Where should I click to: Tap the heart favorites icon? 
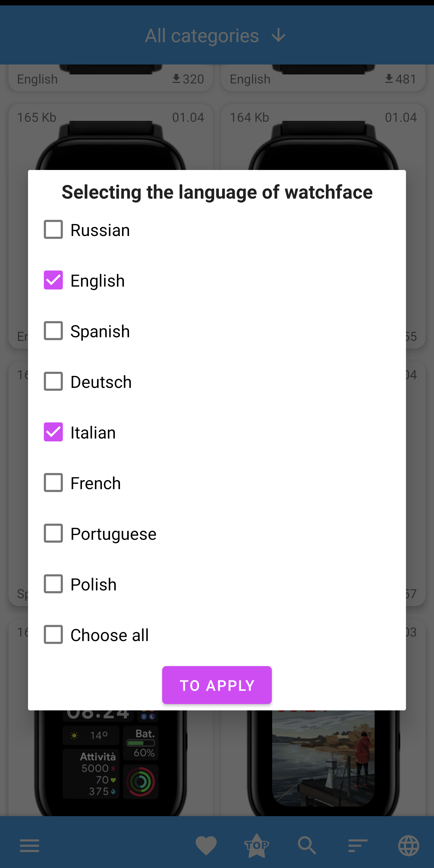[x=206, y=845]
